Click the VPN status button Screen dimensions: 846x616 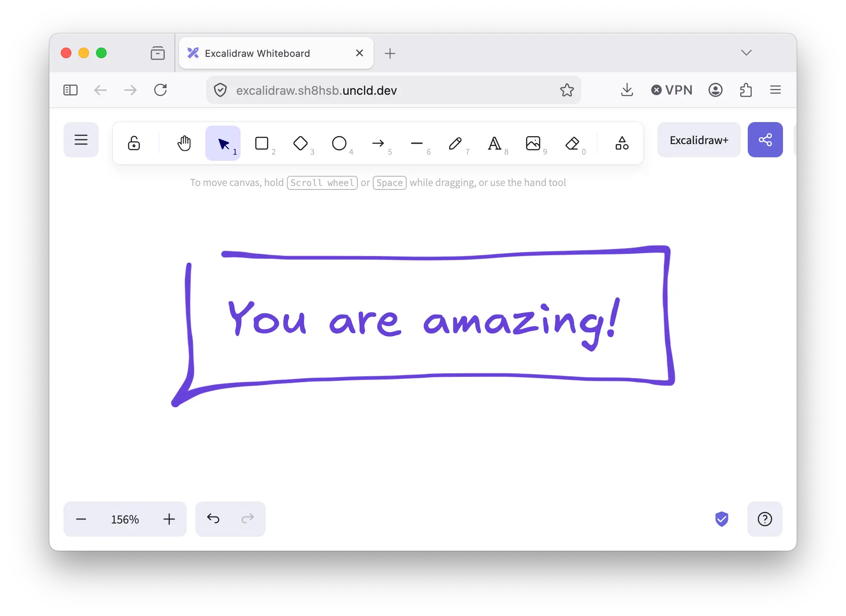coord(672,90)
